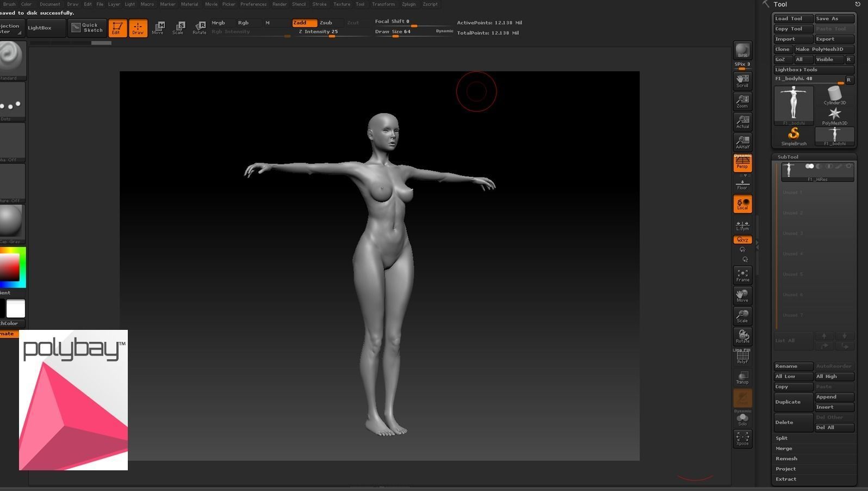Screen dimensions: 868x491
Task: Click the AAHalf antialiased half-size icon
Action: point(742,142)
